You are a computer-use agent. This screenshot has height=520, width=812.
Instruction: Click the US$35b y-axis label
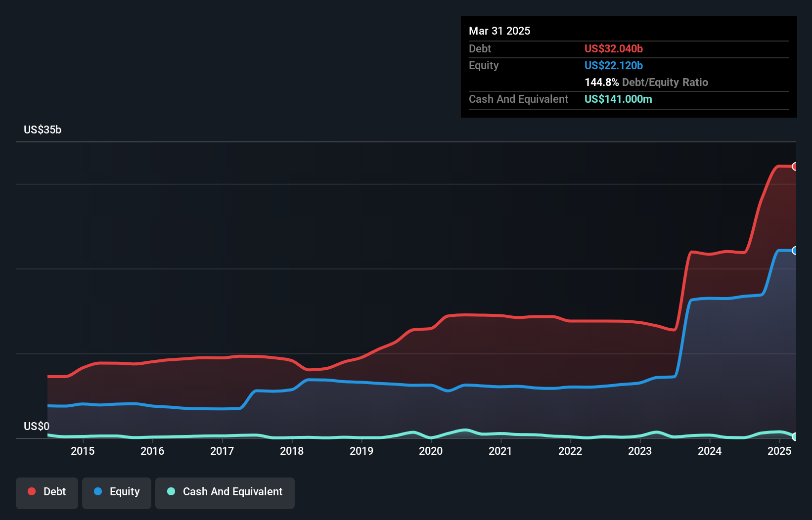pos(43,130)
